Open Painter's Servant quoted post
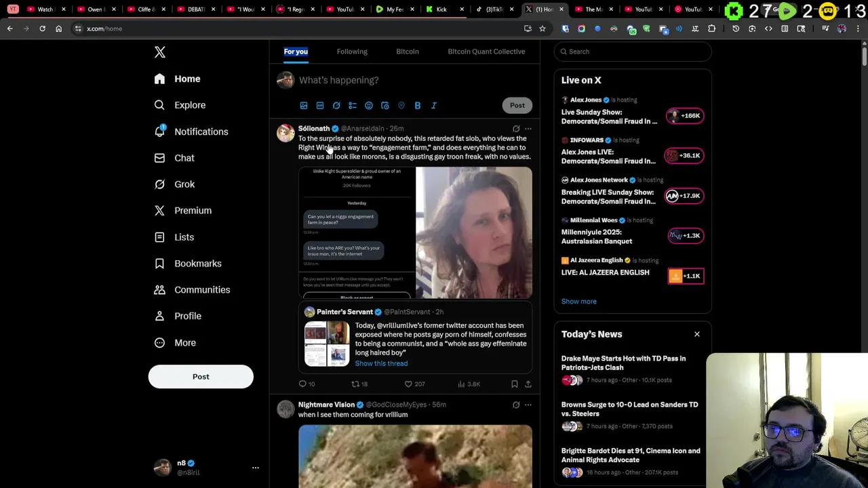 (416, 338)
